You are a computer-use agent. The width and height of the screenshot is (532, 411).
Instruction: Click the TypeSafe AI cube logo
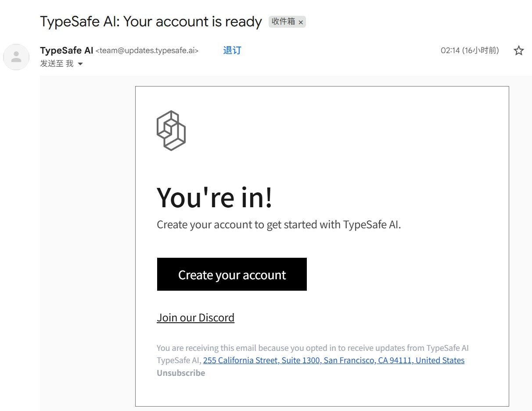pyautogui.click(x=171, y=130)
